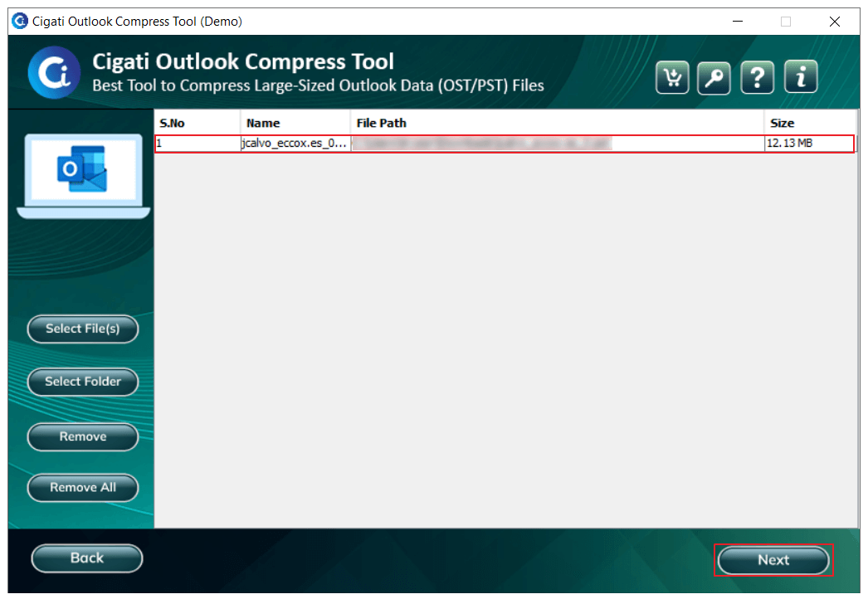The width and height of the screenshot is (868, 599).
Task: Click the Cigati logo in the header
Action: point(54,72)
